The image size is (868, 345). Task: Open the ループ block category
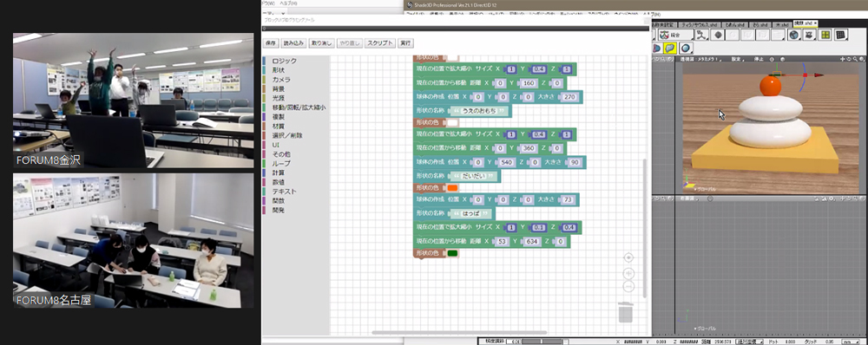pos(281,164)
